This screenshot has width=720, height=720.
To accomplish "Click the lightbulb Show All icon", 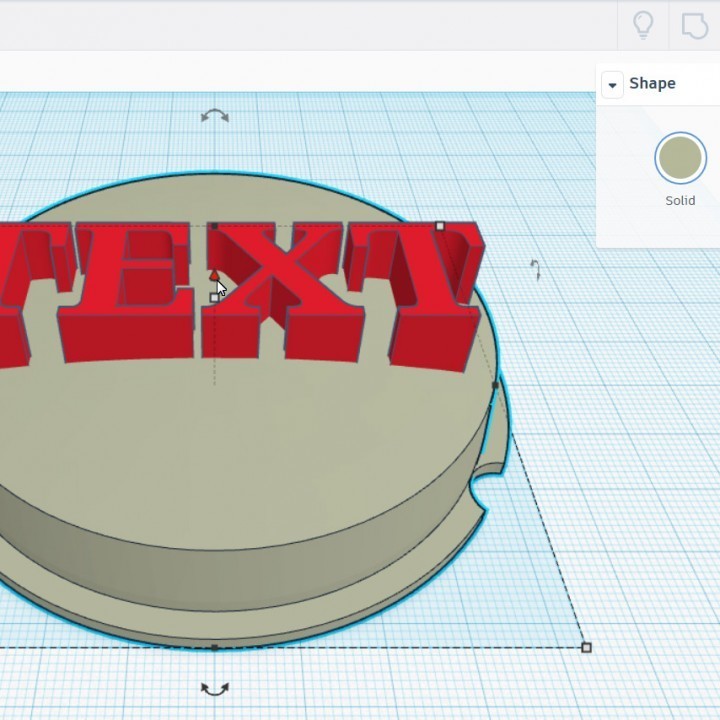I will point(643,24).
